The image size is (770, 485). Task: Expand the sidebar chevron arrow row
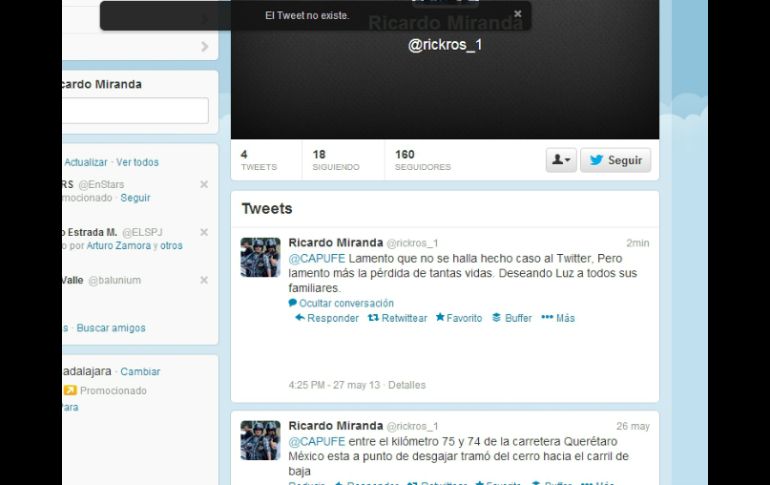click(204, 46)
